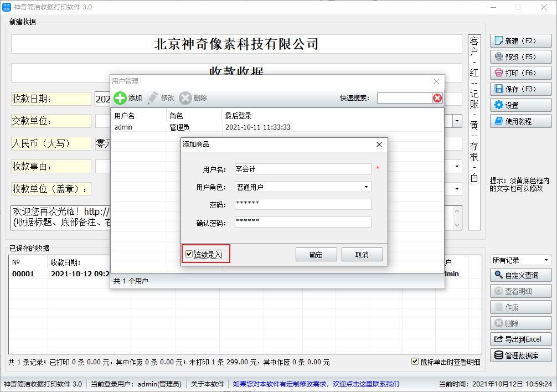Open Settings with the gear button
Image resolution: width=557 pixels, height=392 pixels.
pyautogui.click(x=520, y=105)
